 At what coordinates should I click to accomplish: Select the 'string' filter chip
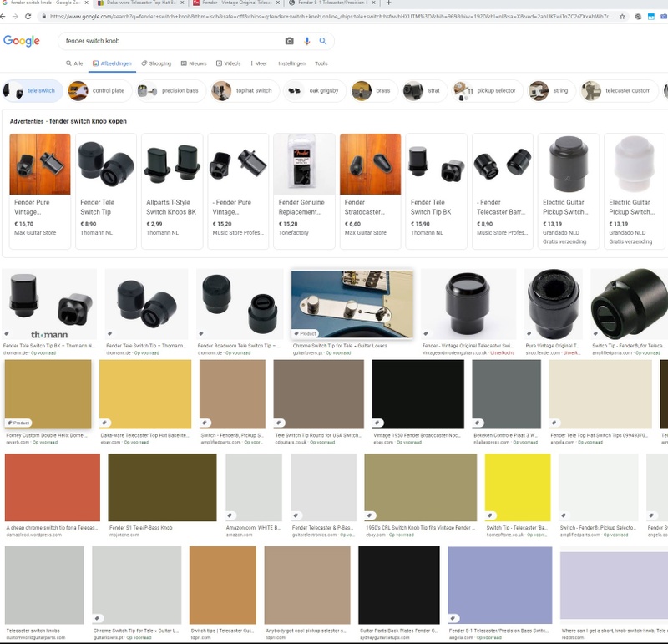[552, 90]
